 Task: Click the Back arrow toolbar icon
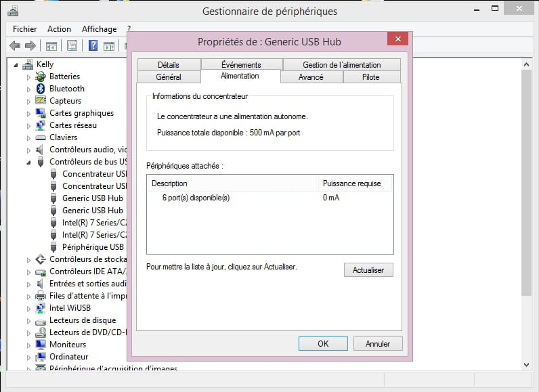pyautogui.click(x=14, y=46)
